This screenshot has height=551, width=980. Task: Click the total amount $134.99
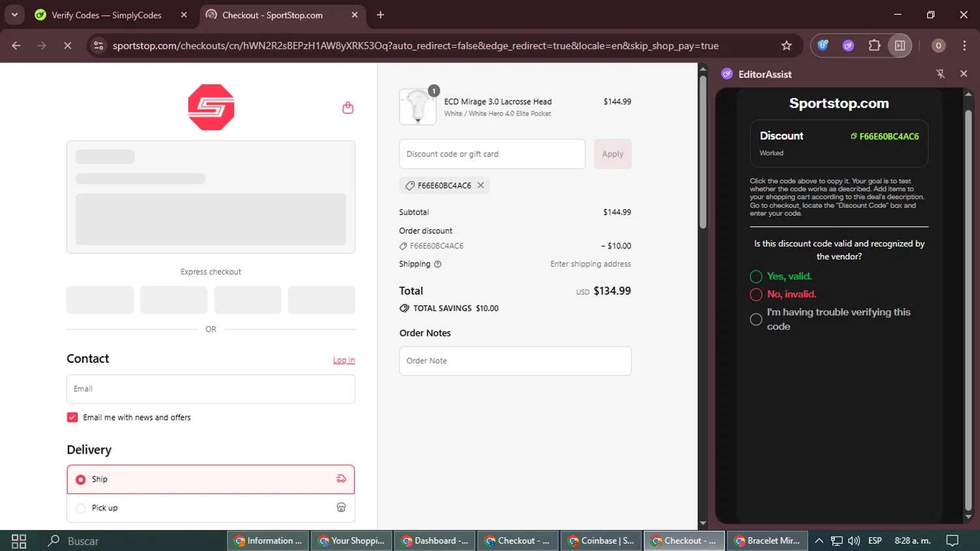tap(612, 291)
